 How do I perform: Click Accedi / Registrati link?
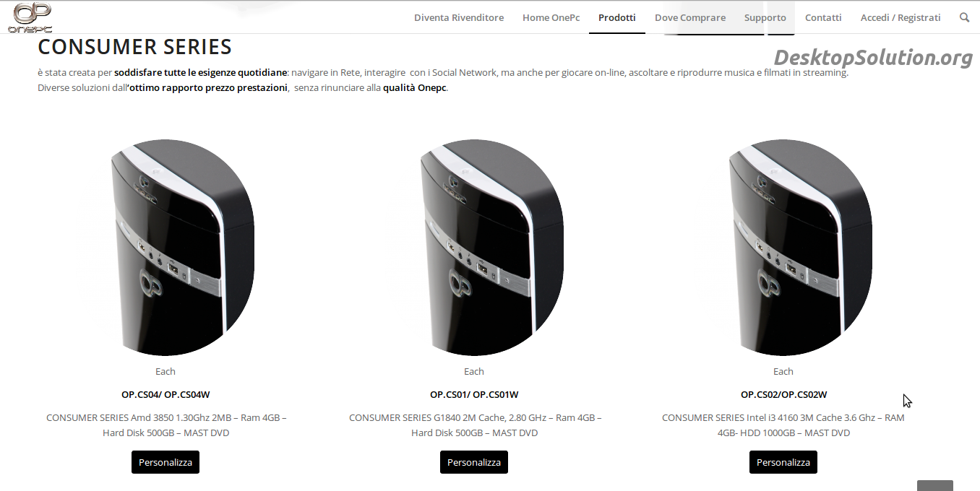[x=901, y=17]
